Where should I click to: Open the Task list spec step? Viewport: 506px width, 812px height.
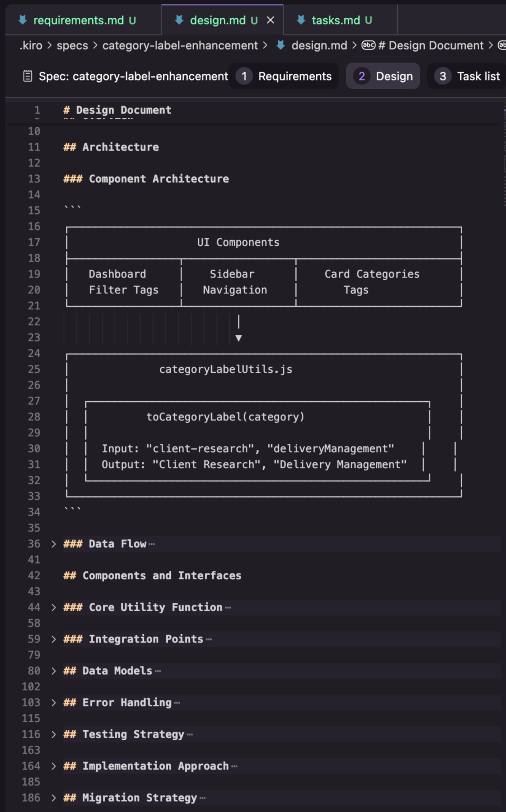[468, 76]
